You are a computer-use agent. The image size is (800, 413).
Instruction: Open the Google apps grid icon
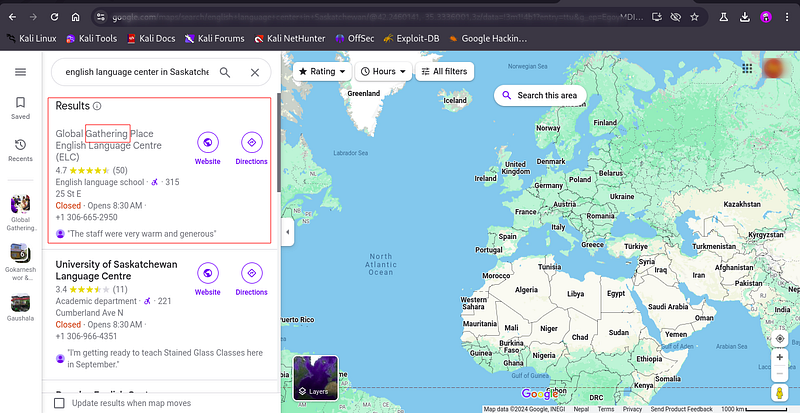747,69
